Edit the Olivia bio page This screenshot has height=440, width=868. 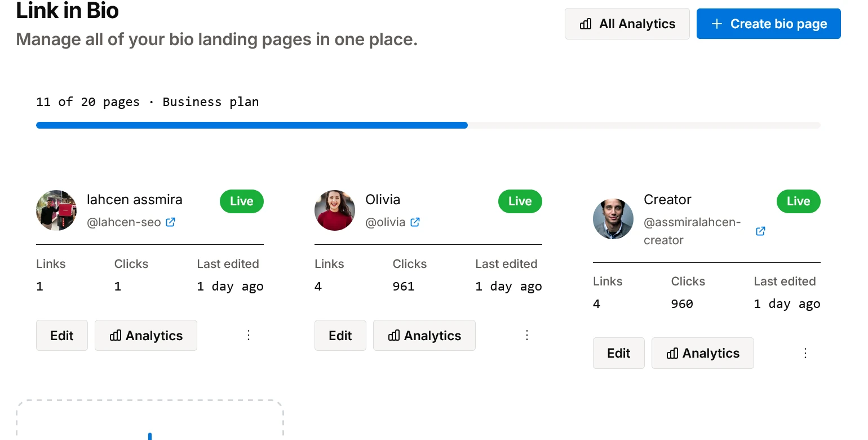tap(340, 336)
